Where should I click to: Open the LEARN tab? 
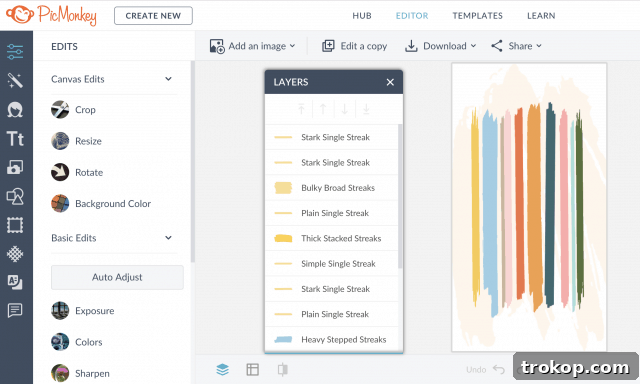541,16
